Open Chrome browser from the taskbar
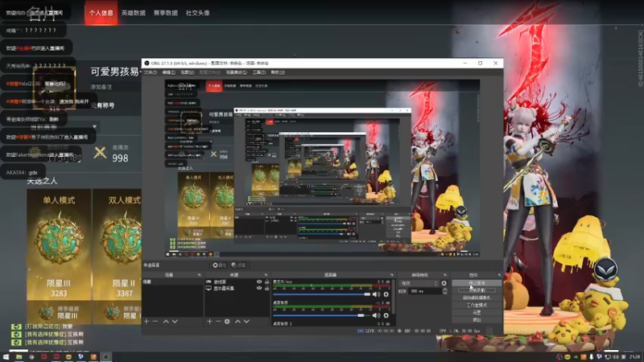Image resolution: width=644 pixels, height=362 pixels. [31, 357]
